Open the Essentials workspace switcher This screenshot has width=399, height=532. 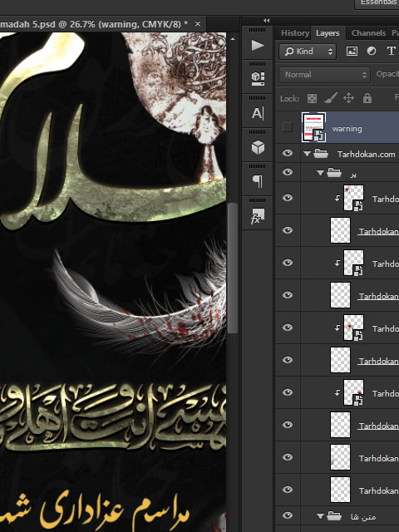coord(377,3)
